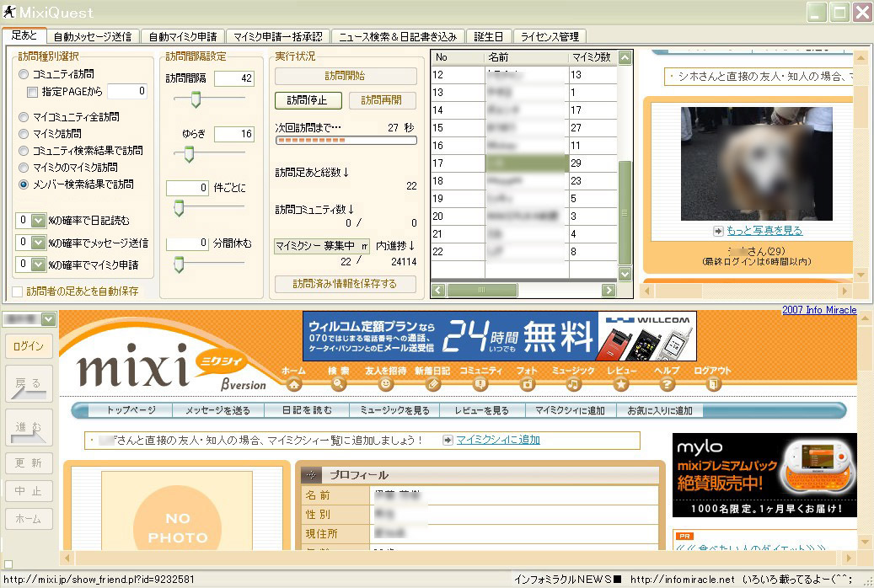Click the mixi ホーム house icon

[x=294, y=384]
